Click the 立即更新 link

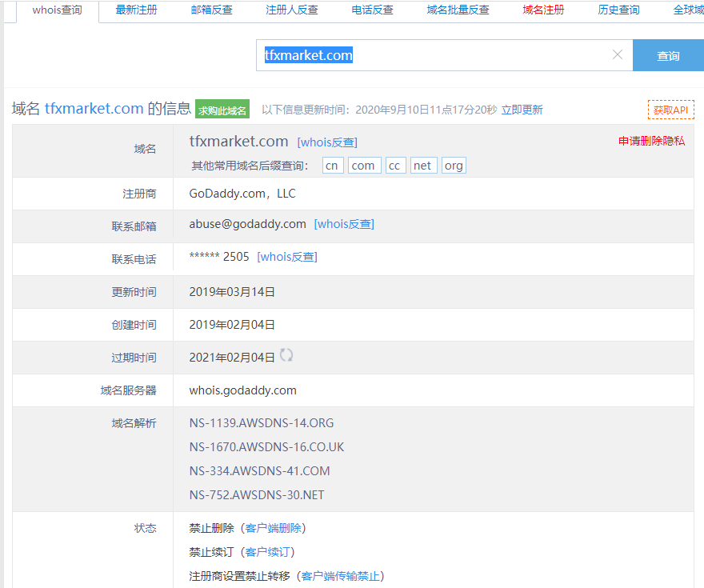click(522, 110)
